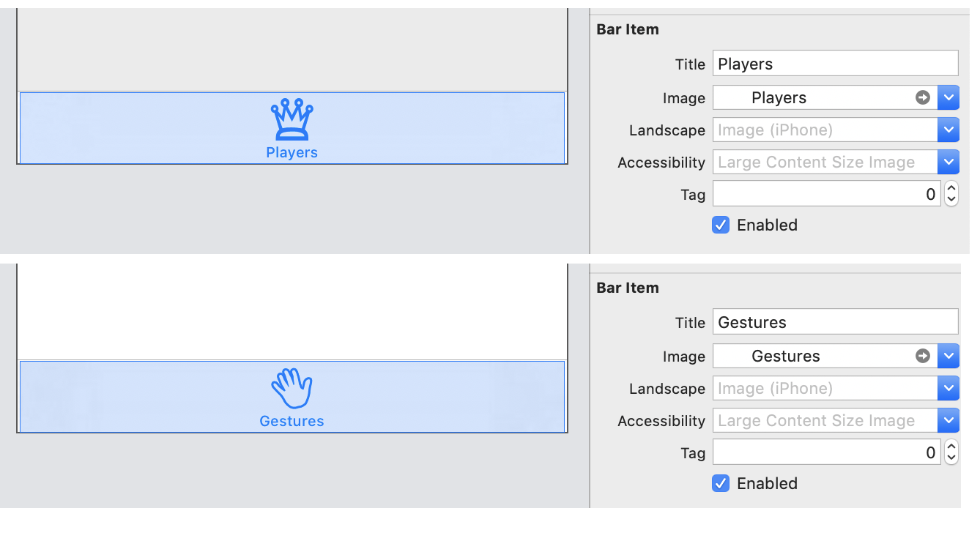Viewport: 980px width, 541px height.
Task: Disable the Players bar item Enabled checkbox
Action: (x=721, y=225)
